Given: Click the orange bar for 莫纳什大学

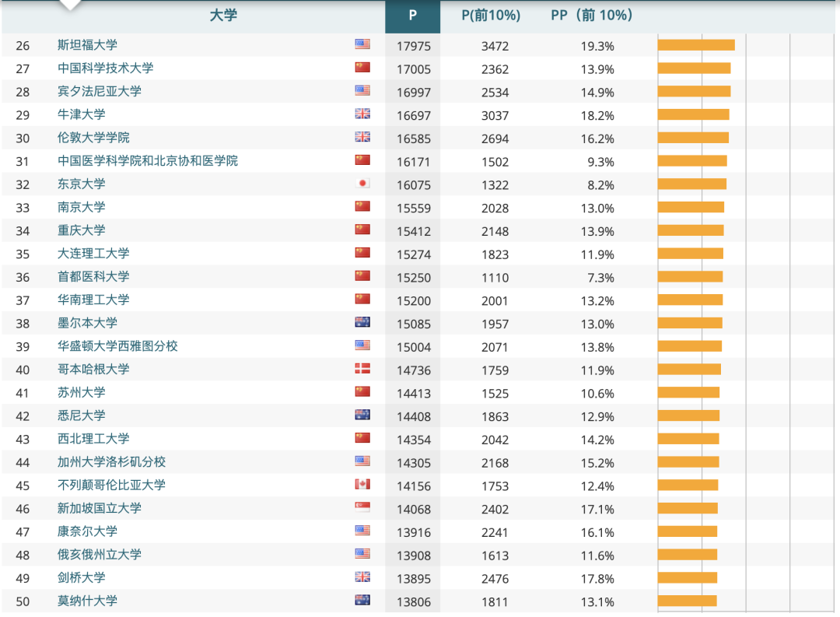Looking at the screenshot, I should [x=688, y=601].
